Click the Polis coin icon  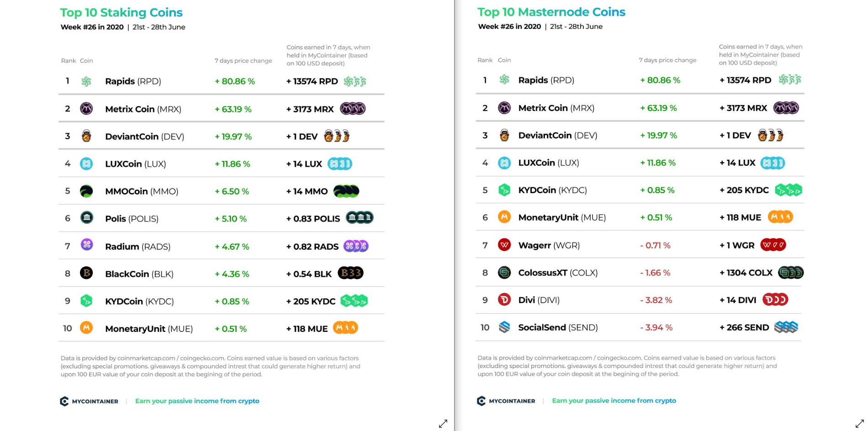pos(87,218)
